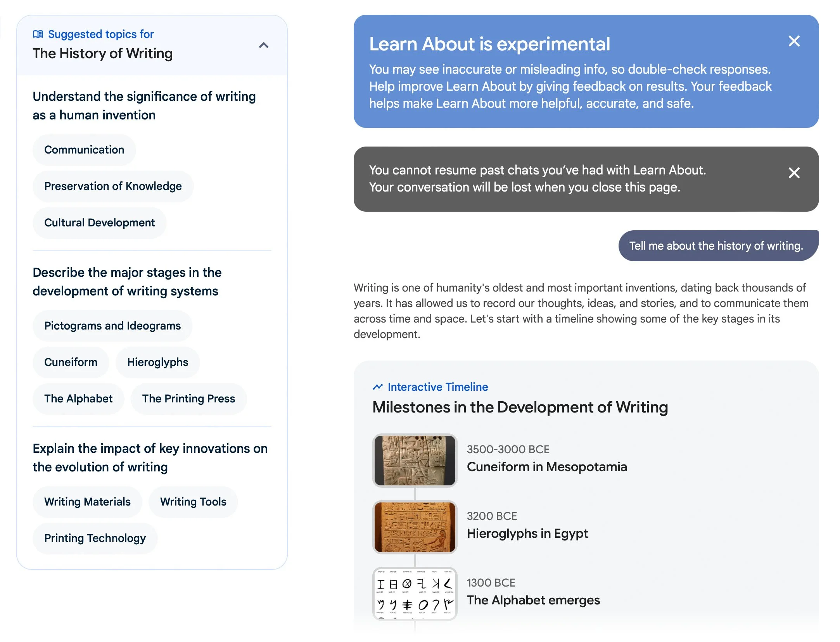Select the Preservation of Knowledge chip

[x=113, y=186]
